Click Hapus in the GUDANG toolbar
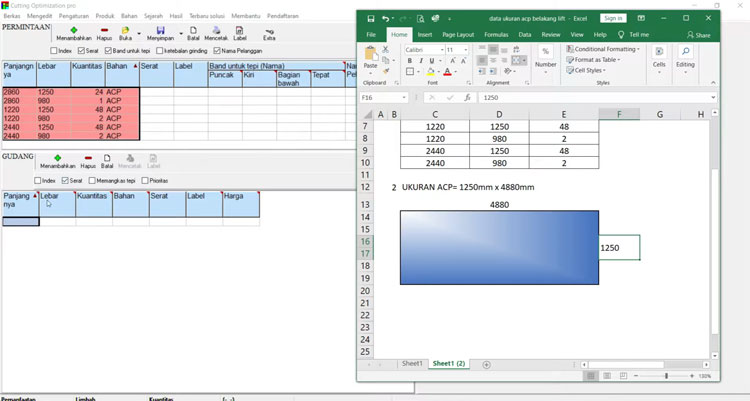The width and height of the screenshot is (750, 401). pyautogui.click(x=88, y=161)
